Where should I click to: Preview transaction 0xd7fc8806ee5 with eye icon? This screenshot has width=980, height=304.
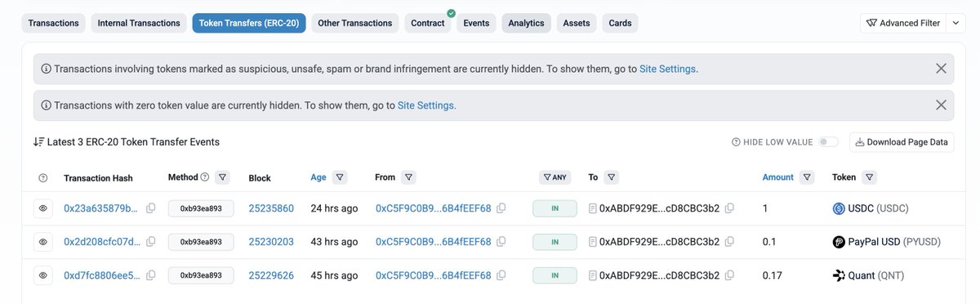[x=43, y=275]
